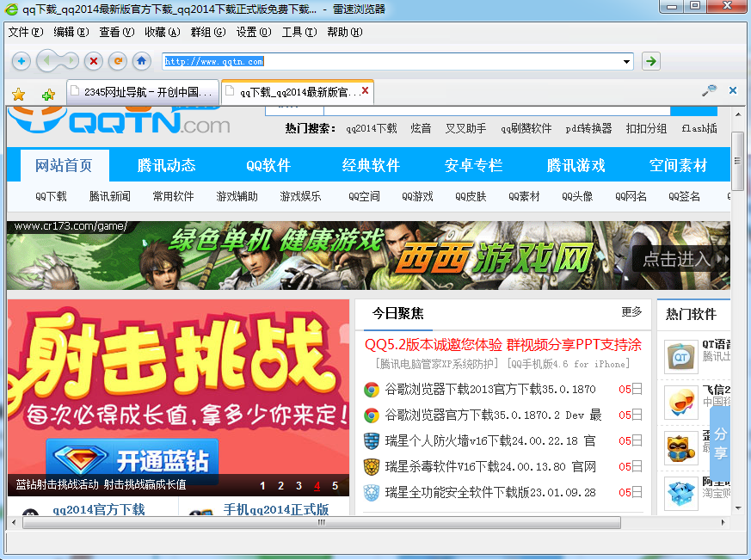Click the Chrome icon beside 谷歌浏览器下载2013

point(371,390)
